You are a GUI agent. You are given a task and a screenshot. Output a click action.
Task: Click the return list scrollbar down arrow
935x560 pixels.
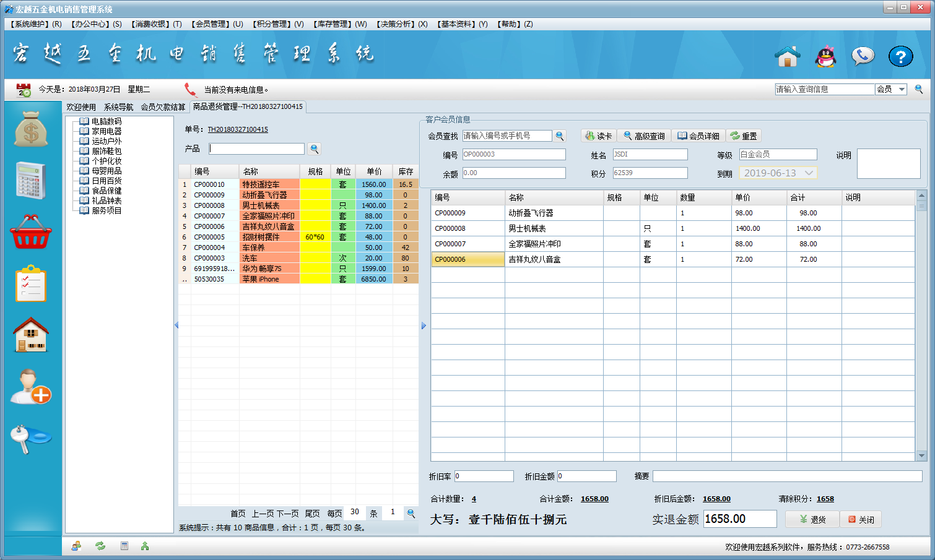tap(921, 455)
